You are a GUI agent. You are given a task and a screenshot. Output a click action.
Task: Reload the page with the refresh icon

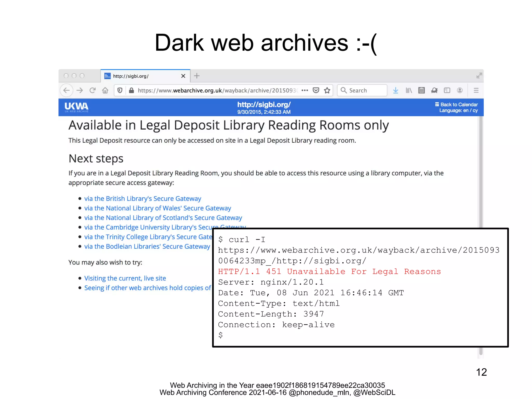[92, 90]
